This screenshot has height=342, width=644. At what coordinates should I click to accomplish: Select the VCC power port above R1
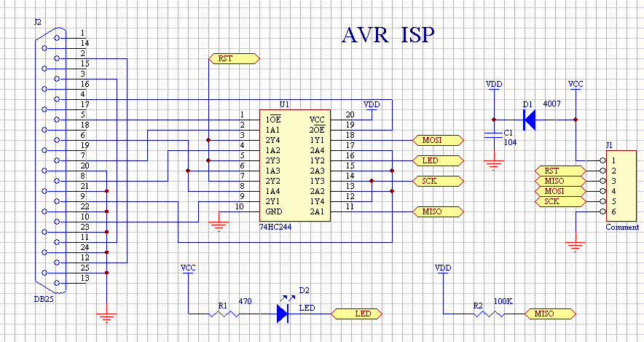[x=189, y=268]
